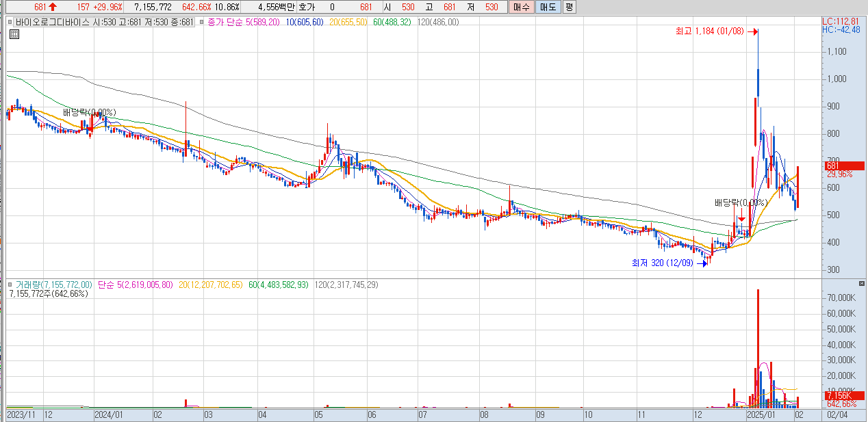Click the 2023/11 date on the time axis
The width and height of the screenshot is (868, 422).
click(x=22, y=414)
